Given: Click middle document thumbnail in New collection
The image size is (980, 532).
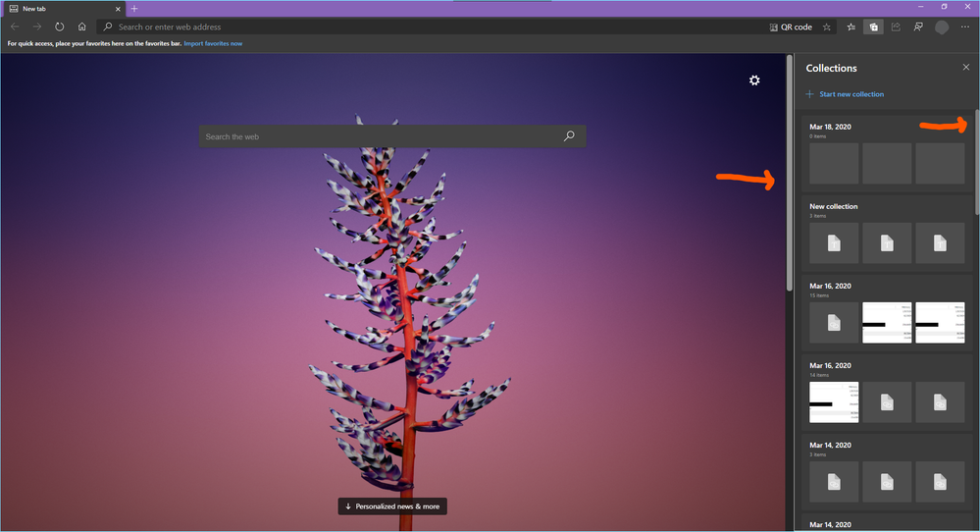Looking at the screenshot, I should [887, 242].
